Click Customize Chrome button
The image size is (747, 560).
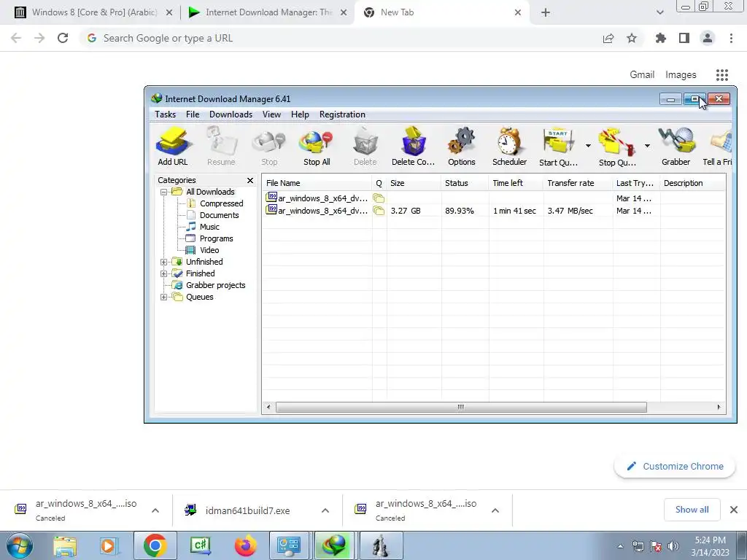pos(675,467)
